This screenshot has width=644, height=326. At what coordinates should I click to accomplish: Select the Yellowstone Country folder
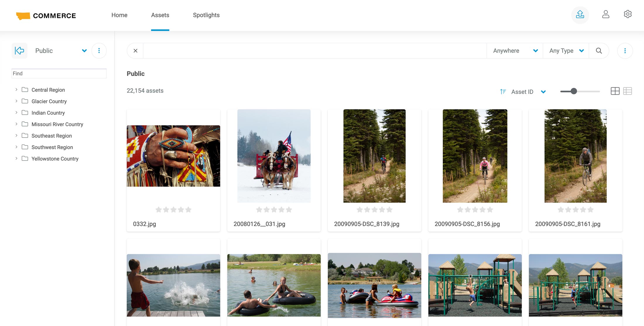coord(55,159)
